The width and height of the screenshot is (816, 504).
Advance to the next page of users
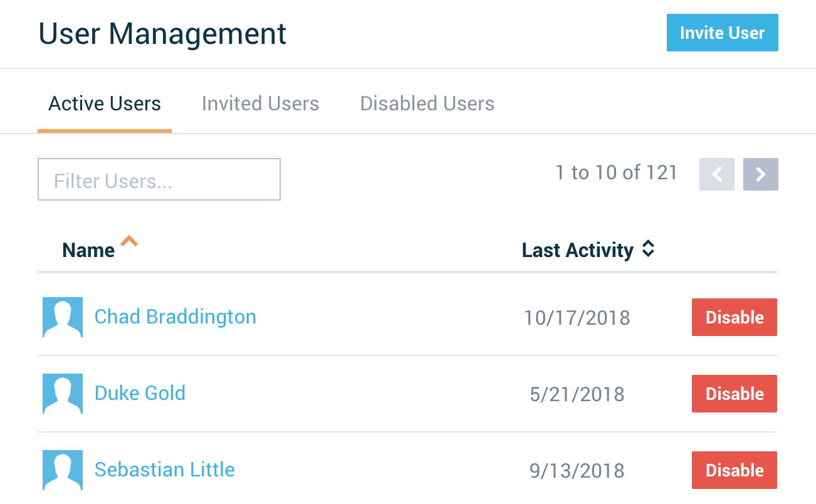[x=760, y=174]
